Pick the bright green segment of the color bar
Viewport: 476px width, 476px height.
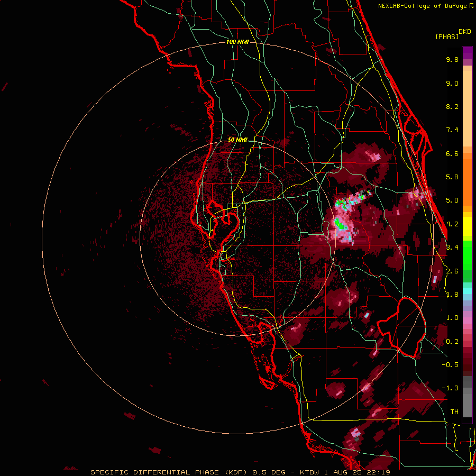click(x=467, y=255)
